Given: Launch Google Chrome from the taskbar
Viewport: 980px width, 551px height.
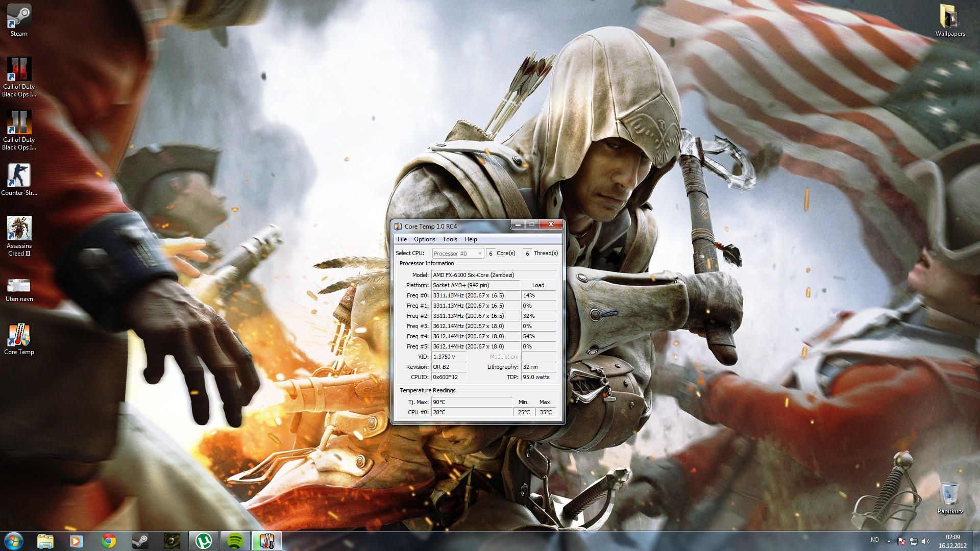Looking at the screenshot, I should [108, 541].
